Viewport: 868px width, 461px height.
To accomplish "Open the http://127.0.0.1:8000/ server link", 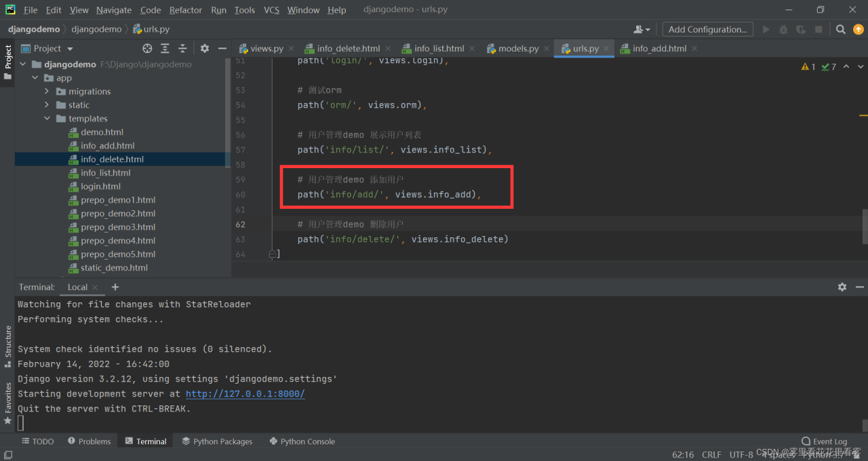I will point(245,394).
